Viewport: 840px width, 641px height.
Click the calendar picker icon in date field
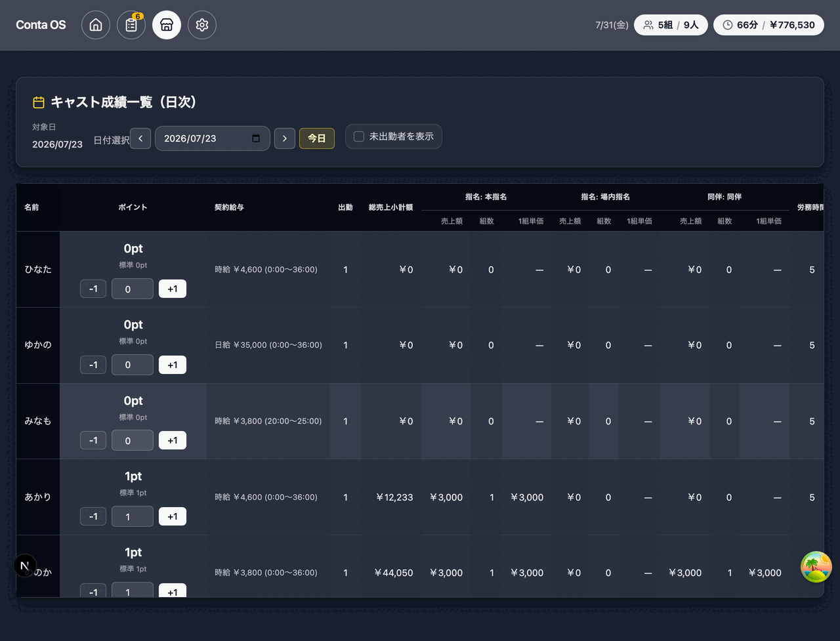click(x=256, y=138)
